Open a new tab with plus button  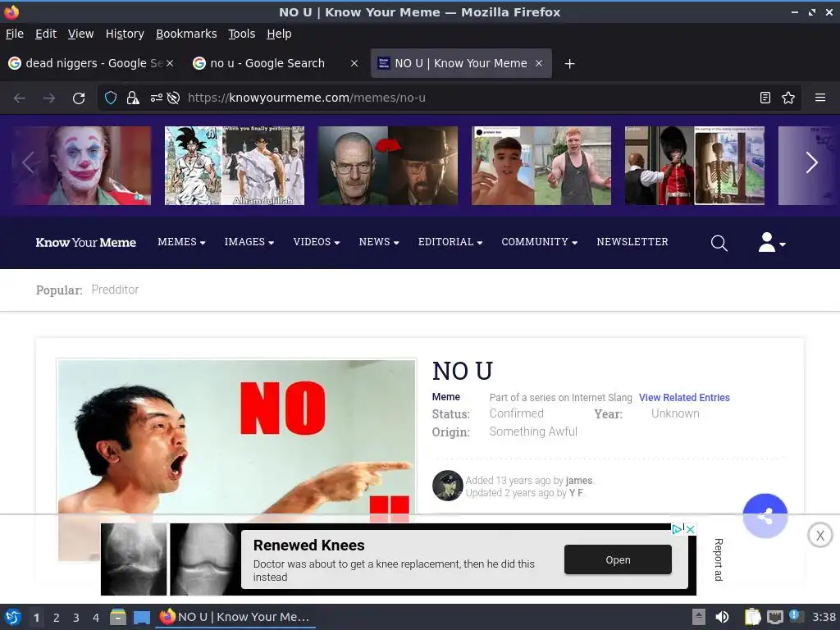coord(569,64)
